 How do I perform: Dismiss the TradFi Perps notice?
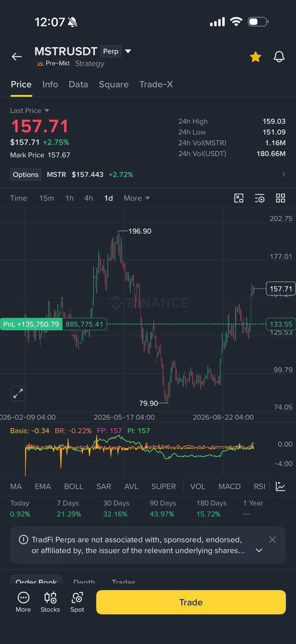(272, 539)
